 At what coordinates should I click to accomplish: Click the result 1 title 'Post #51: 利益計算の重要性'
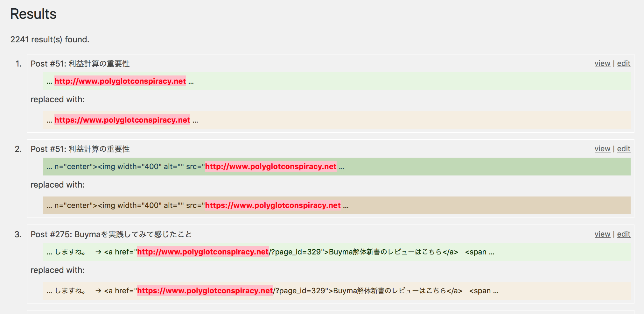(80, 64)
